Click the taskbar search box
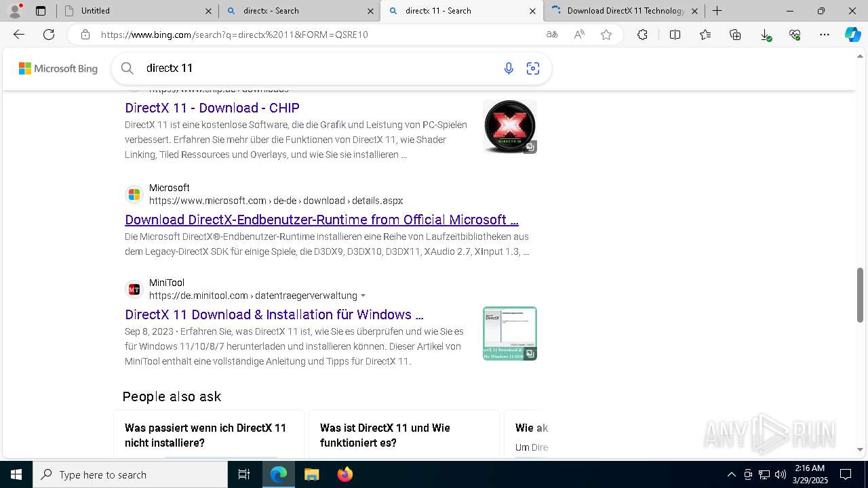Viewport: 868px width, 488px height. [x=130, y=474]
